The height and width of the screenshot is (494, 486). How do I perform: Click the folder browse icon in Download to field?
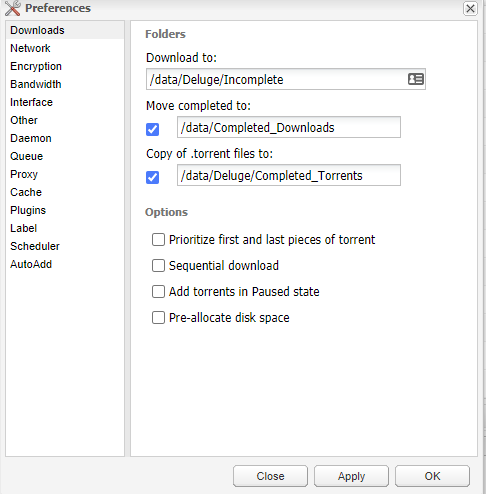(x=416, y=79)
